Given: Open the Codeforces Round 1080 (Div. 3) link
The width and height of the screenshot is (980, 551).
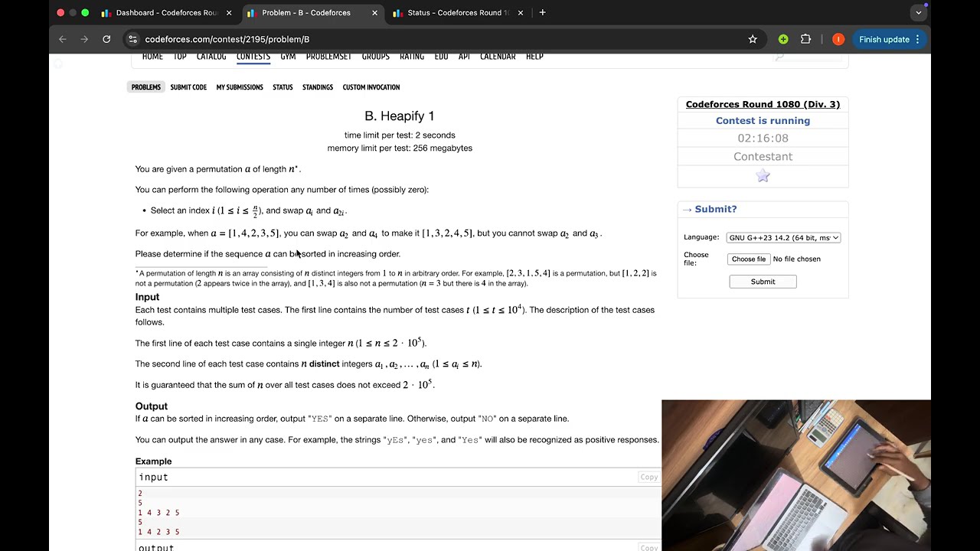Looking at the screenshot, I should (x=763, y=104).
